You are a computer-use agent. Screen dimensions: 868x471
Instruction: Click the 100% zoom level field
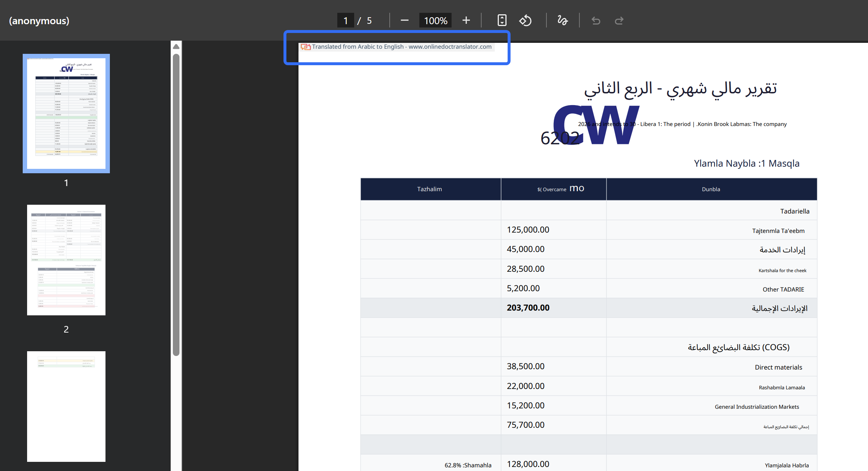435,21
